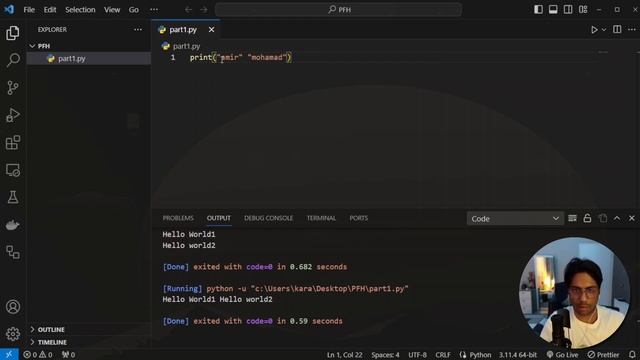The image size is (640, 360).
Task: Open the Search view
Action: pos(13,60)
